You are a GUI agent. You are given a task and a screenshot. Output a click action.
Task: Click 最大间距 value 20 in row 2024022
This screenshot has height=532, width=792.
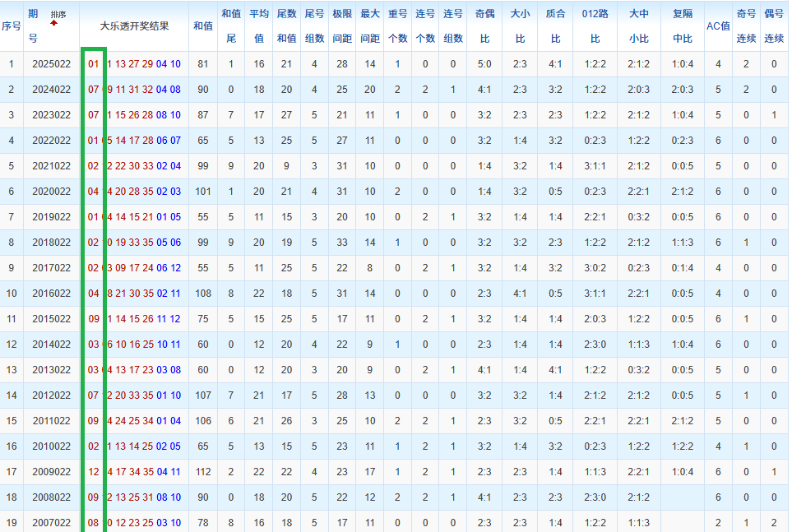370,90
